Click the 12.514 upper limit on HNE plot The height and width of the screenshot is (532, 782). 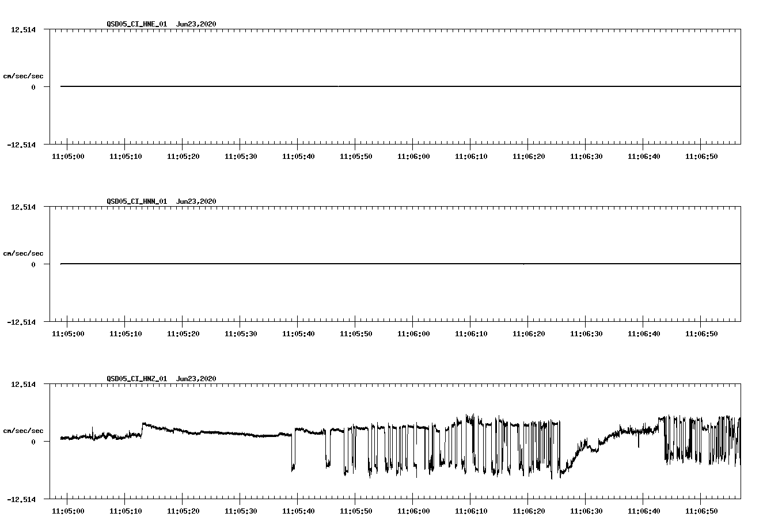point(23,29)
